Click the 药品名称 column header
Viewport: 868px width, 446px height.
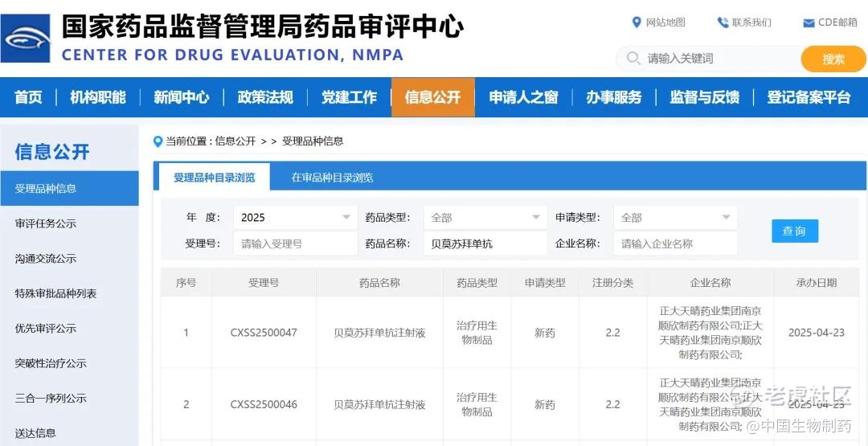(x=379, y=283)
